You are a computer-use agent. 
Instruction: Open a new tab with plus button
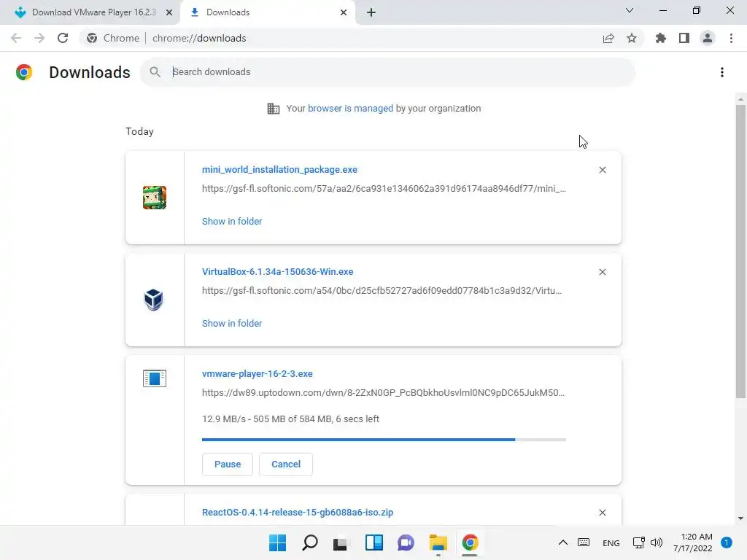371,12
